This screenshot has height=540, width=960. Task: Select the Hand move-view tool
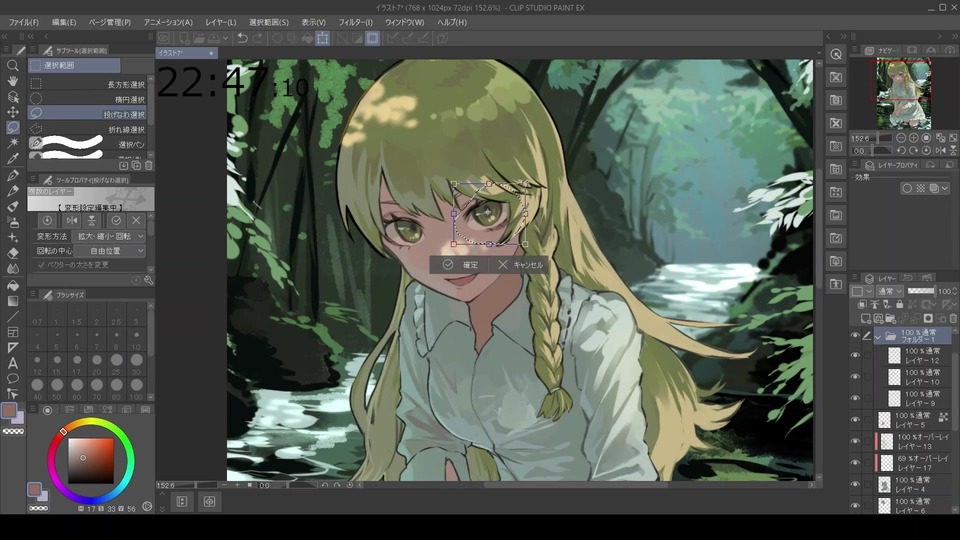tap(12, 81)
